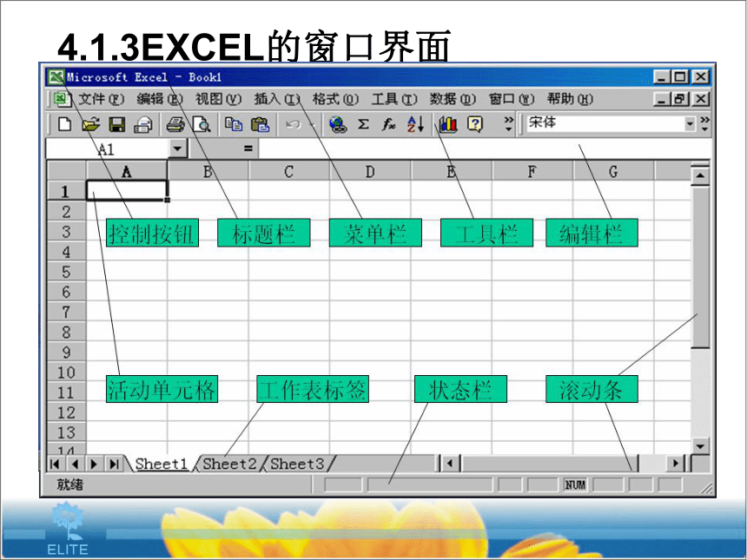Select column G header

[613, 171]
